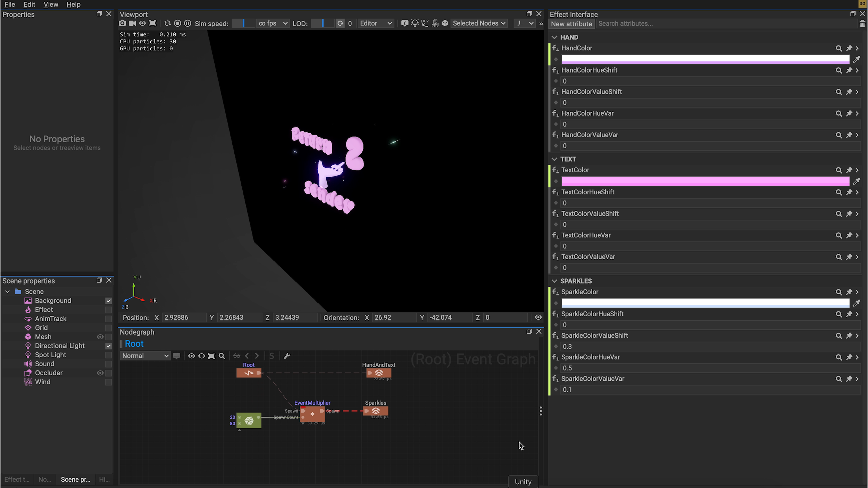Click the eyedropper next to TextColor

[857, 181]
